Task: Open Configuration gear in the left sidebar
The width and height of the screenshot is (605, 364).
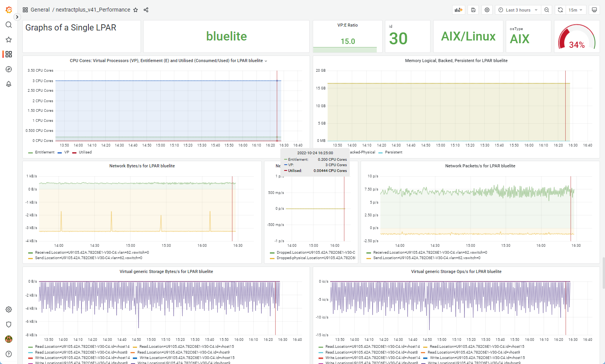Action: [8, 309]
